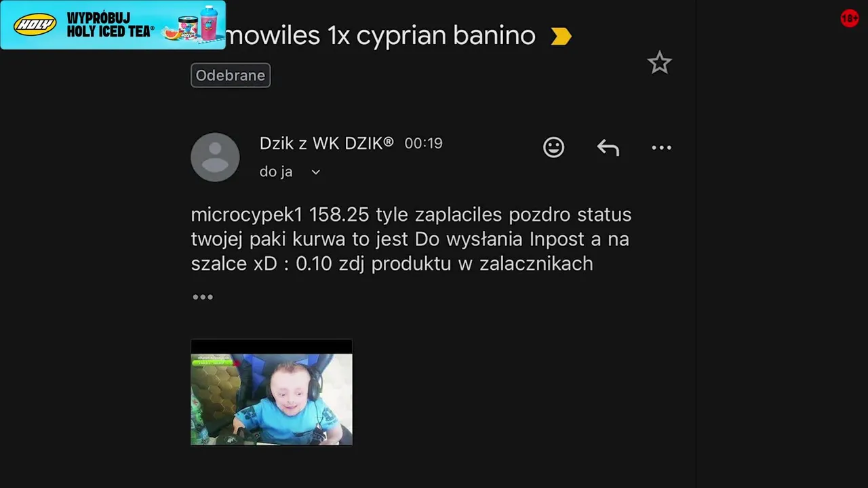Viewport: 868px width, 488px height.
Task: Click the Holy Iced Tea ad banner
Action: (113, 25)
